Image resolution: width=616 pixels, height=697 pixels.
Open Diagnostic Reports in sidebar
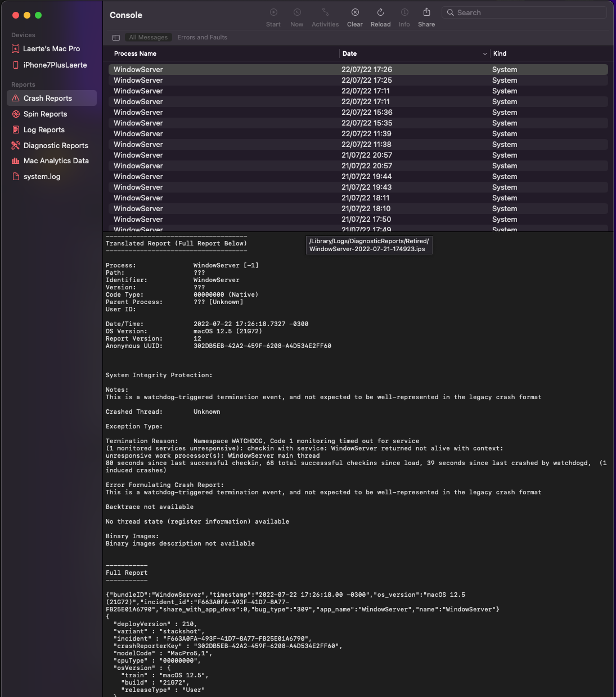coord(52,145)
